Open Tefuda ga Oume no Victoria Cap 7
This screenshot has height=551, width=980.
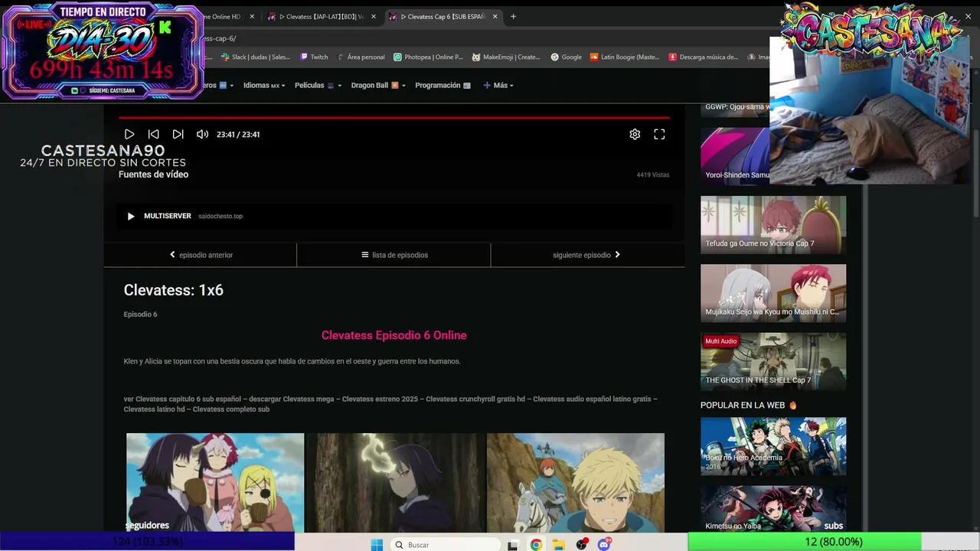(x=773, y=224)
